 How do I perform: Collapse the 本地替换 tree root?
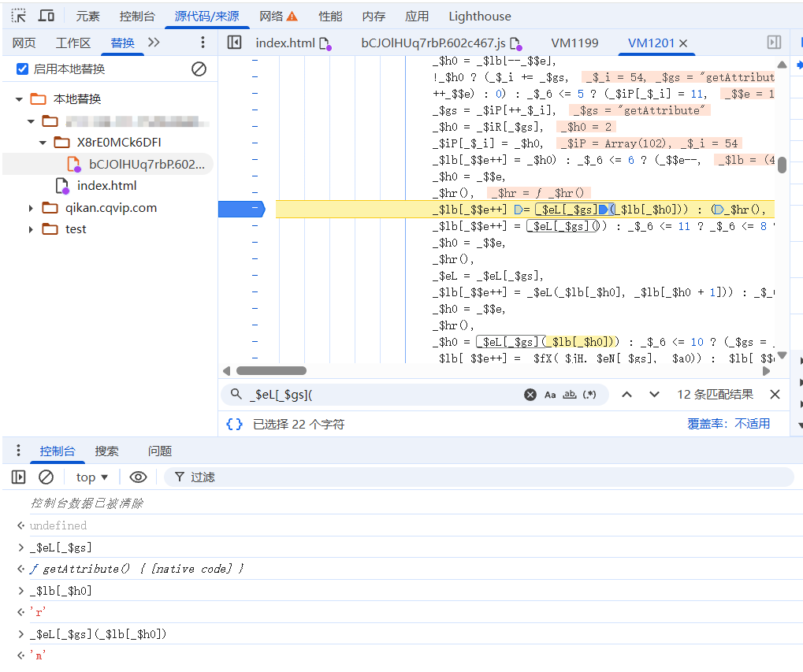pyautogui.click(x=19, y=99)
